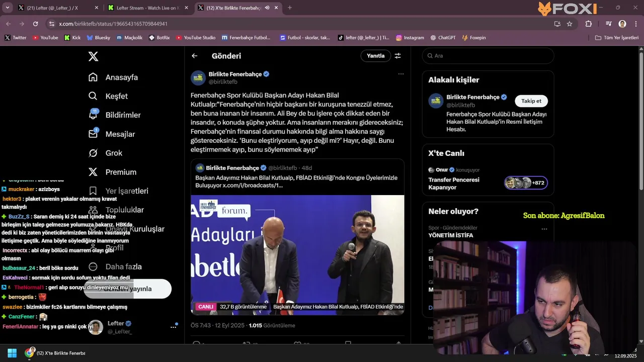Click the Chrome taskbar button

click(x=55, y=353)
